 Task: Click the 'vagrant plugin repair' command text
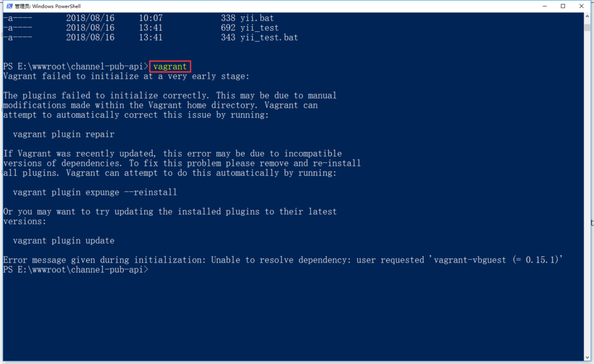tap(63, 134)
